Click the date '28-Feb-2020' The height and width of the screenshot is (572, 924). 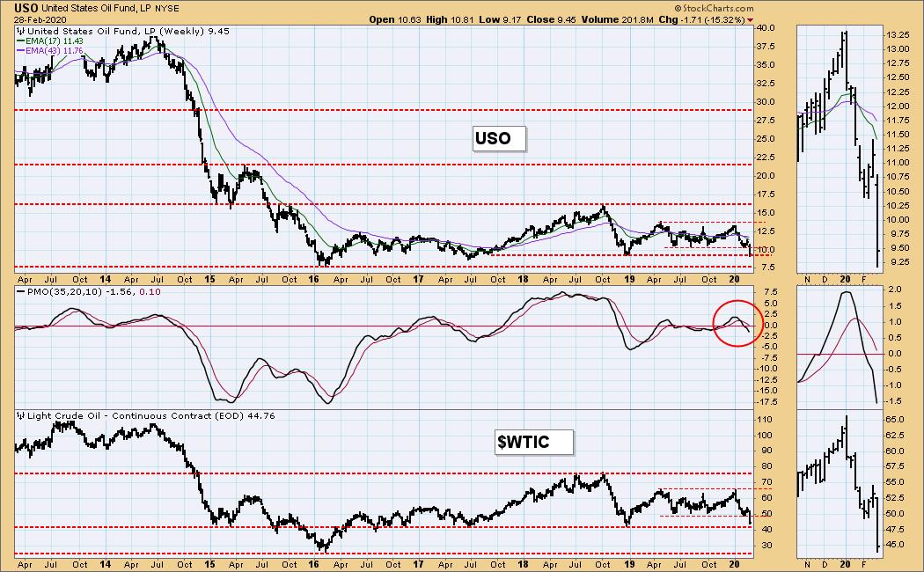point(40,19)
